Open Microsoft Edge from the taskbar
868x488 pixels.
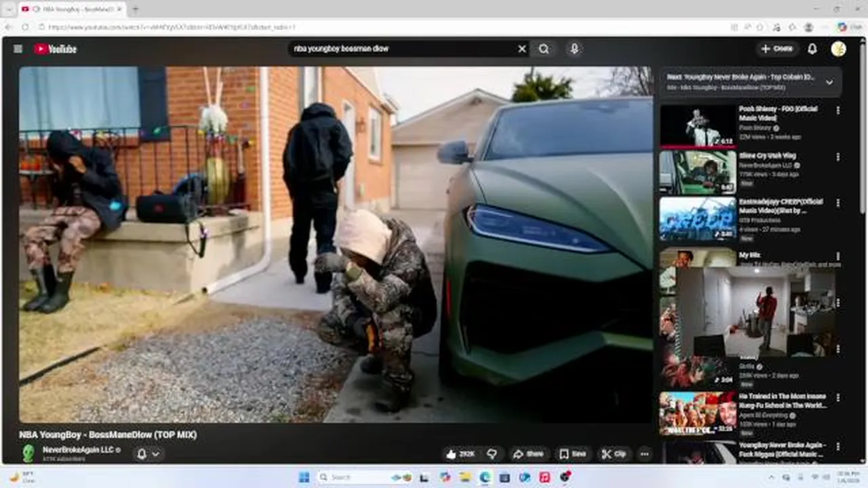485,477
